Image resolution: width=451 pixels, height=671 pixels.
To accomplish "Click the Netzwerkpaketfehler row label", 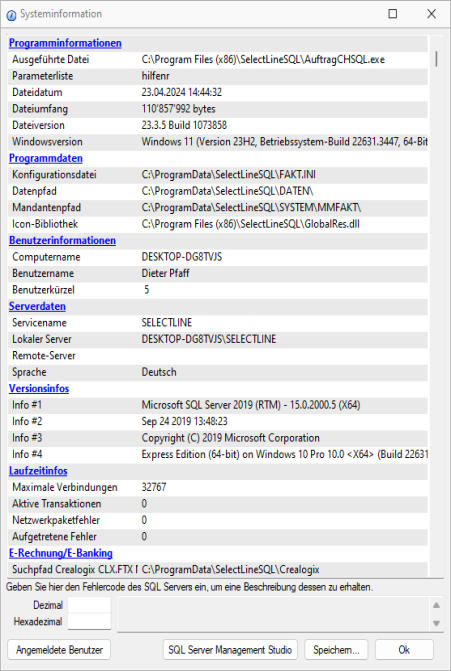I will click(x=56, y=520).
